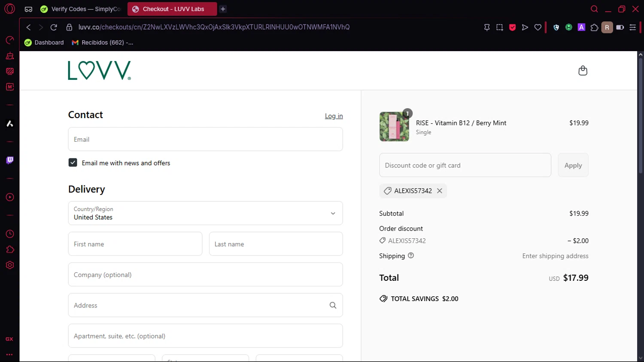The height and width of the screenshot is (362, 644).
Task: Open the R profile avatar
Action: [607, 27]
